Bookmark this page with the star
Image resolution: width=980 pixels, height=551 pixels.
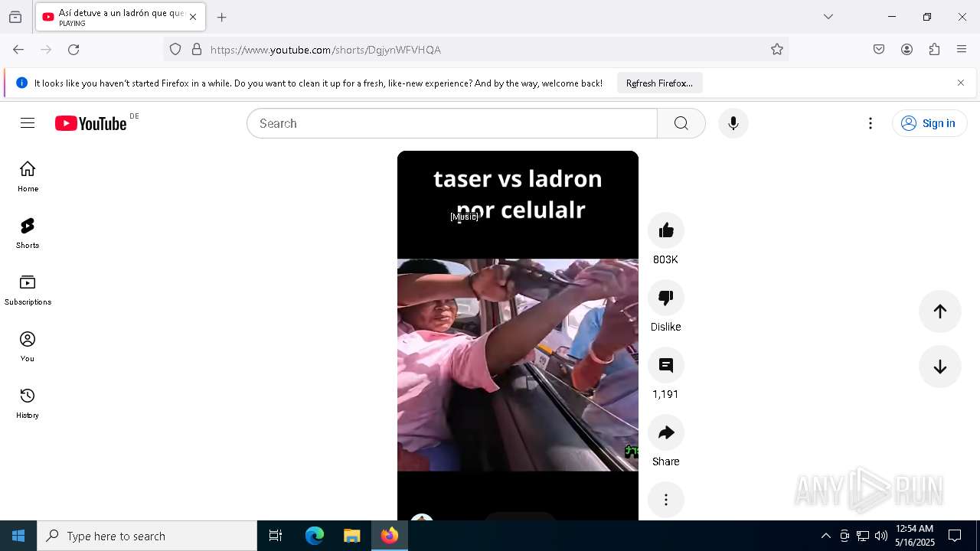[x=777, y=50]
